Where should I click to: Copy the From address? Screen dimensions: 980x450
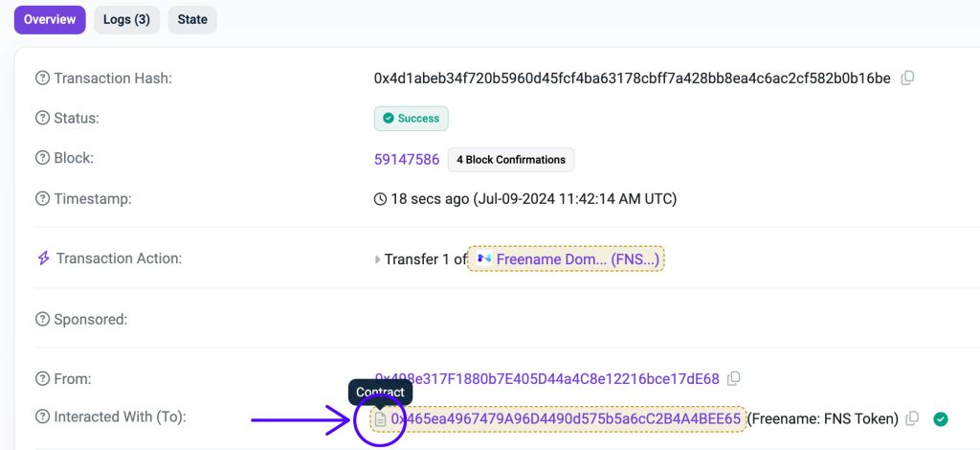click(x=734, y=378)
